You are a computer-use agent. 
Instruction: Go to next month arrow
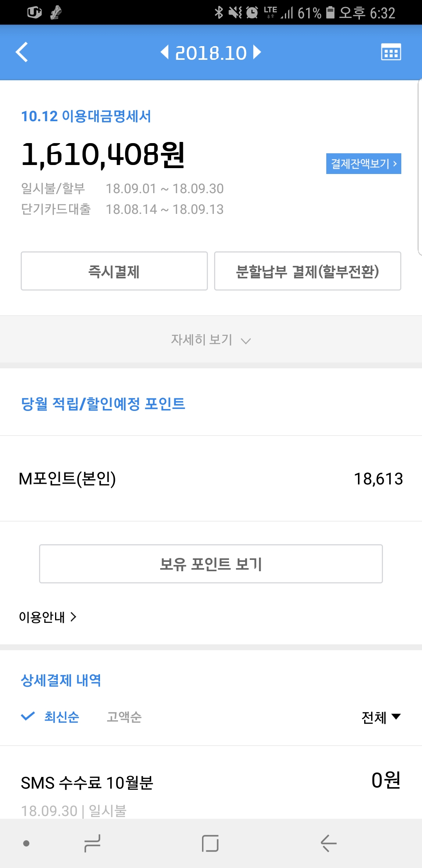(x=257, y=52)
